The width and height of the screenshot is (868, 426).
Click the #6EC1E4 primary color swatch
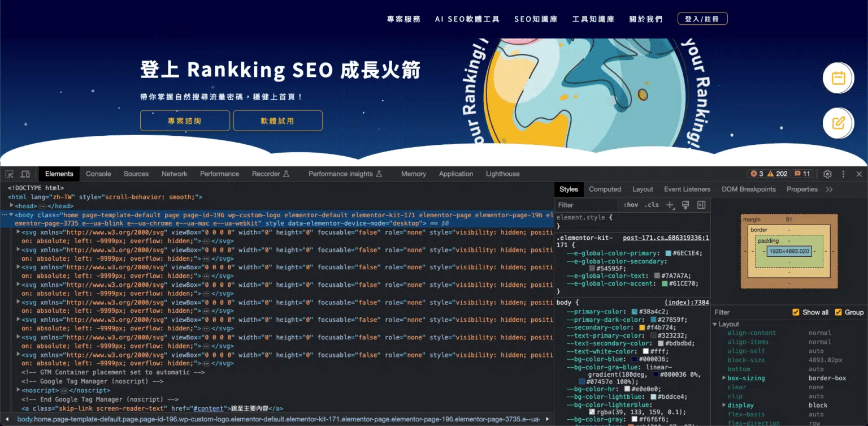tap(668, 253)
